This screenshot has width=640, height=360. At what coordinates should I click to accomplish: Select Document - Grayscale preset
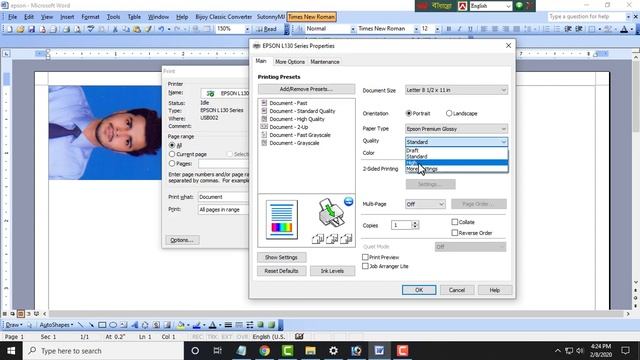point(294,143)
